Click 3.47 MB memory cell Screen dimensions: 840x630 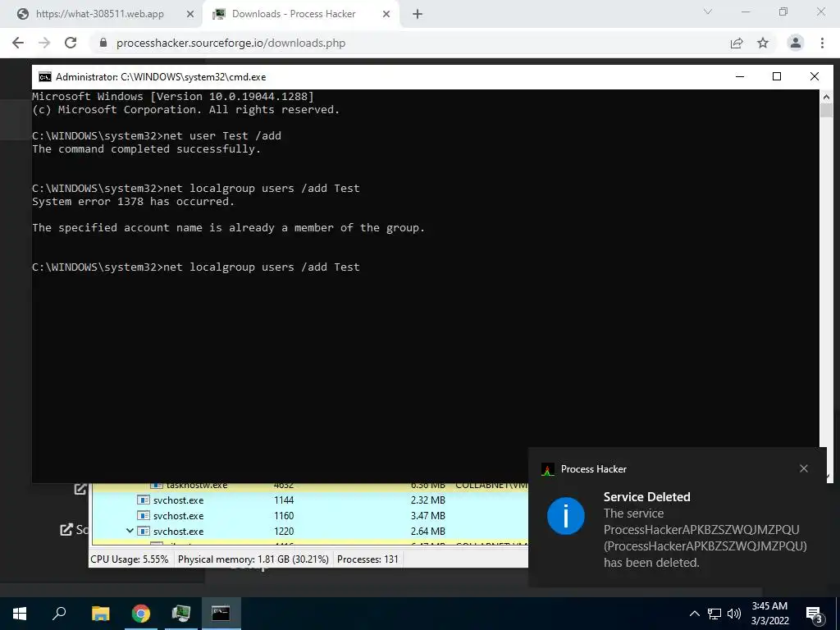point(427,516)
